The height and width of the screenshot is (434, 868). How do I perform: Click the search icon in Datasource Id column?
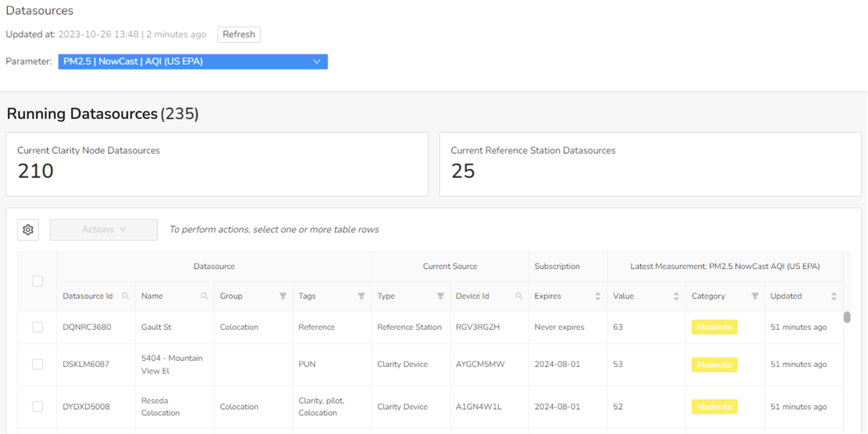[125, 296]
